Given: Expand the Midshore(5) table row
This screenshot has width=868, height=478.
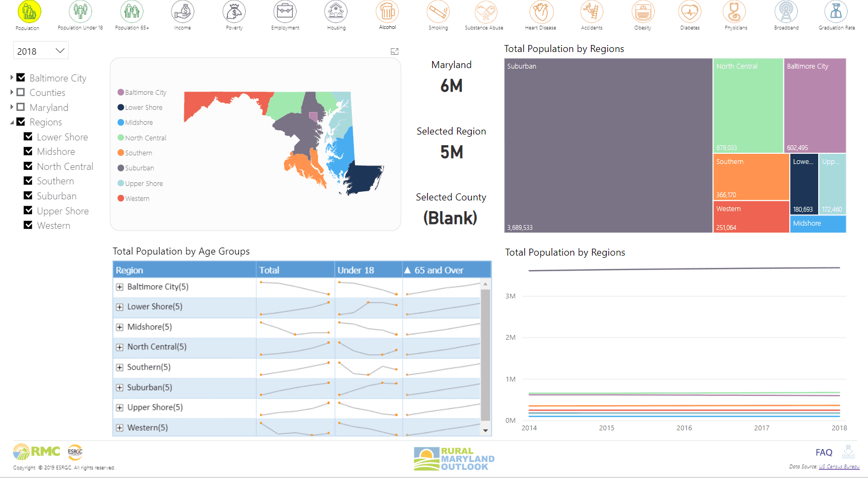Looking at the screenshot, I should 119,327.
